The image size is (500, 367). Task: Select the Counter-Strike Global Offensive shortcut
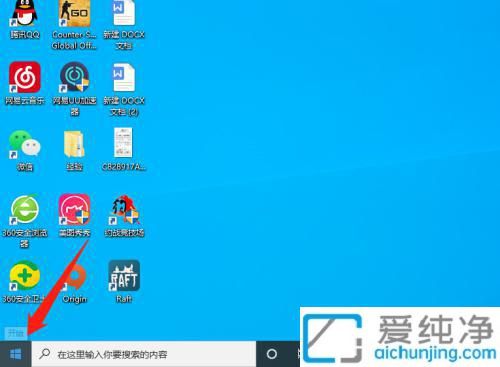pyautogui.click(x=74, y=25)
